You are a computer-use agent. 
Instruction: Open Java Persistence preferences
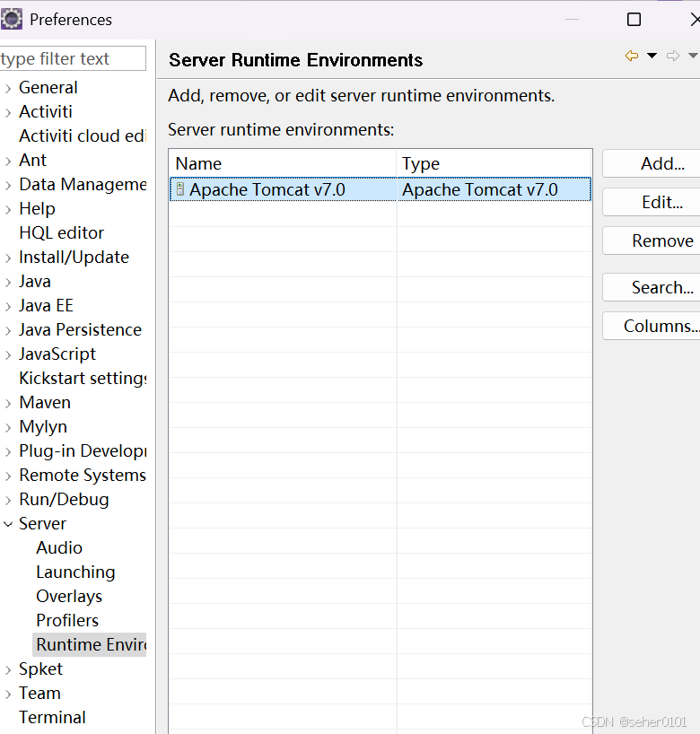pos(80,329)
